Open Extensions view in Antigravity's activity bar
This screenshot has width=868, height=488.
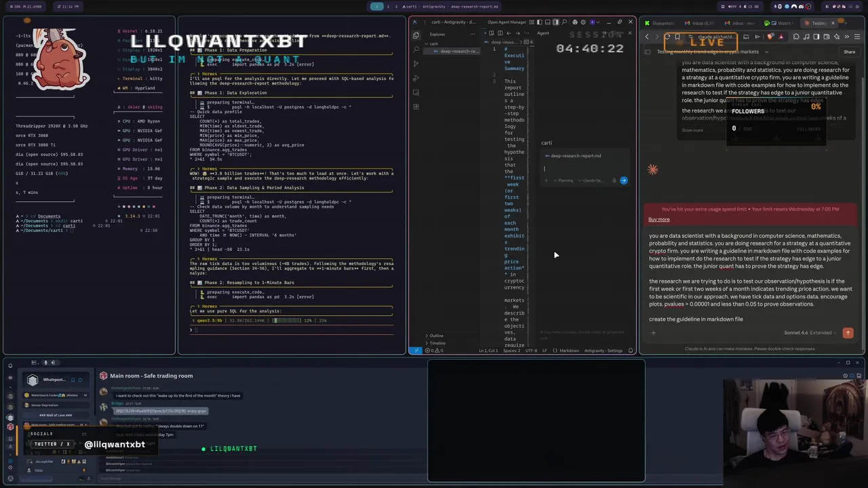pyautogui.click(x=416, y=106)
